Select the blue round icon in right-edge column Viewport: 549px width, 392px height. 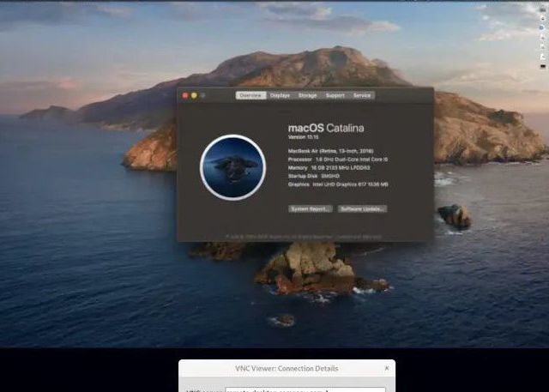542,27
